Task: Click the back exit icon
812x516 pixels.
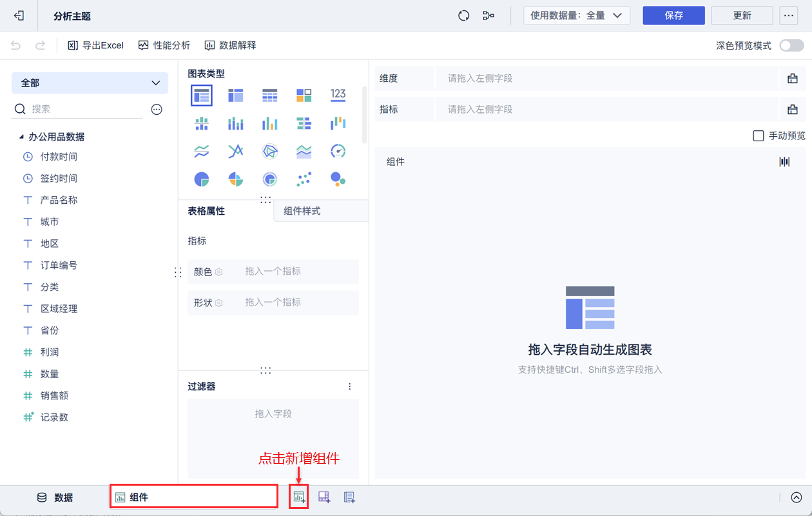Action: [19, 15]
